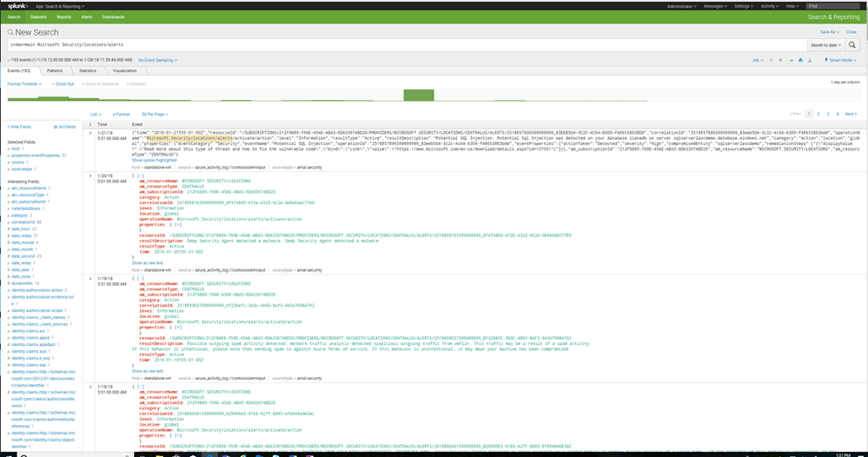Image resolution: width=868 pixels, height=457 pixels.
Task: Collapse JSON in the 1/20/18 event
Action: pos(140,176)
